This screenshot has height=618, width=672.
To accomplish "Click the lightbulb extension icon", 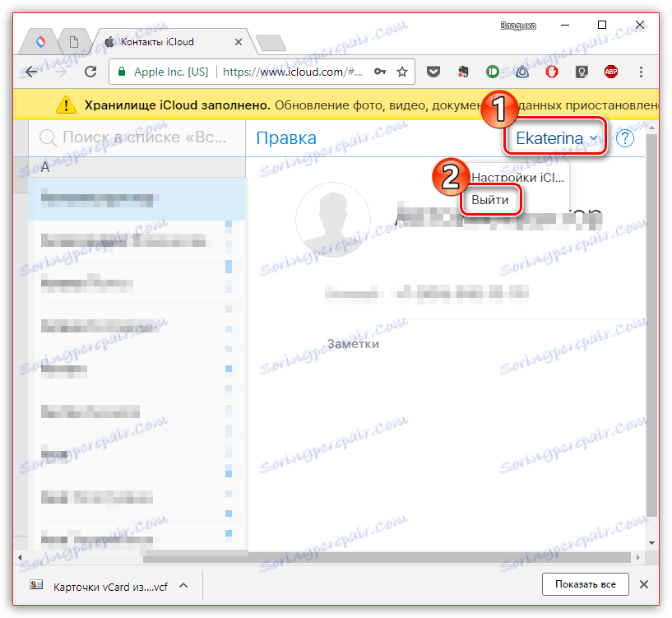I will point(582,72).
